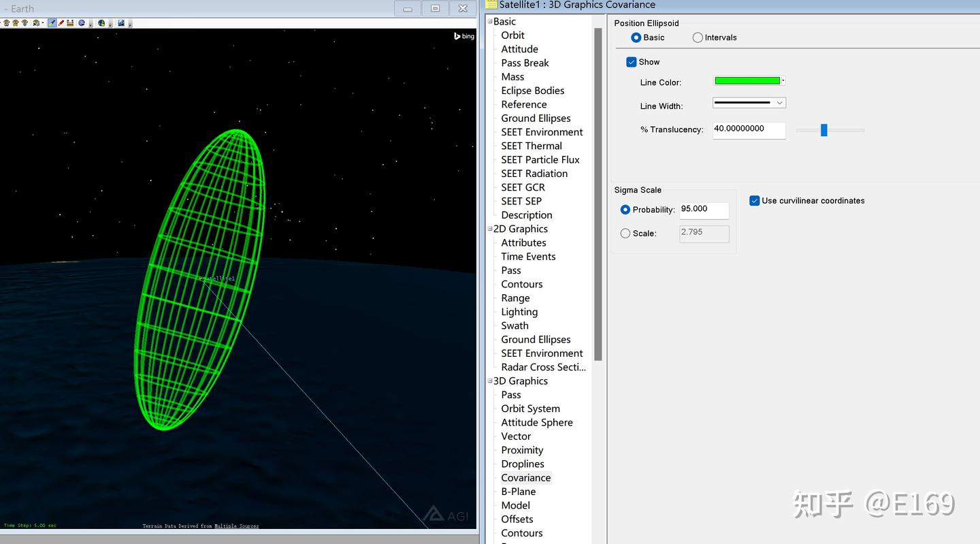Open the green Line Color picker
This screenshot has width=980, height=544.
(749, 81)
